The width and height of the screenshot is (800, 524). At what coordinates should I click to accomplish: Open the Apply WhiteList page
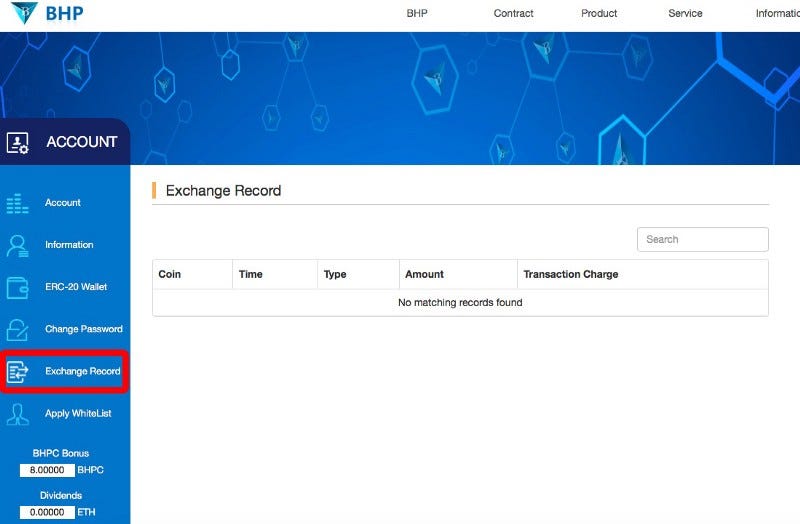(x=78, y=413)
